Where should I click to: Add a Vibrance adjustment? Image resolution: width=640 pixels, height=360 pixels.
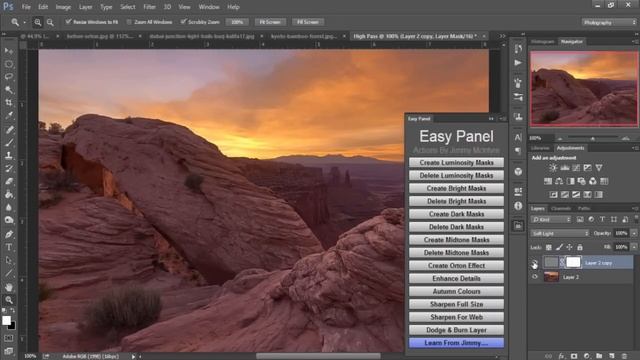[x=598, y=168]
